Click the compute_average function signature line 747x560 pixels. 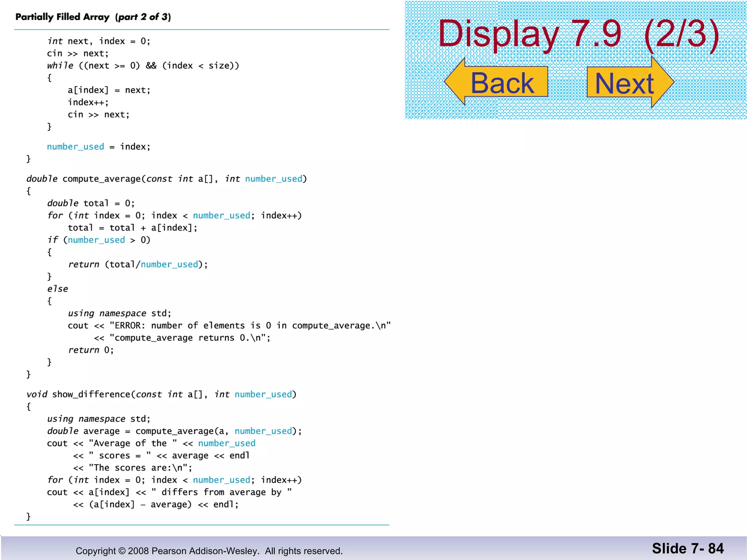pyautogui.click(x=167, y=179)
